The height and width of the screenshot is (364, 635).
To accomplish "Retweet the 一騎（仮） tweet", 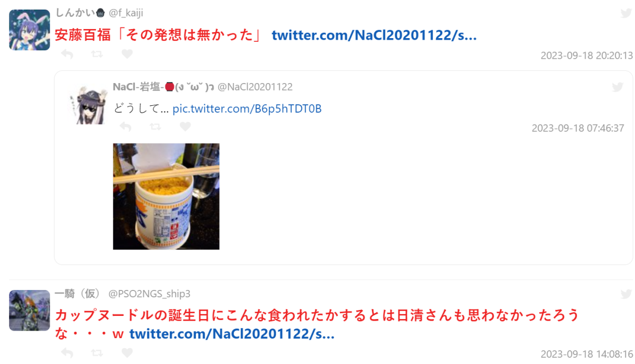I will point(97,353).
